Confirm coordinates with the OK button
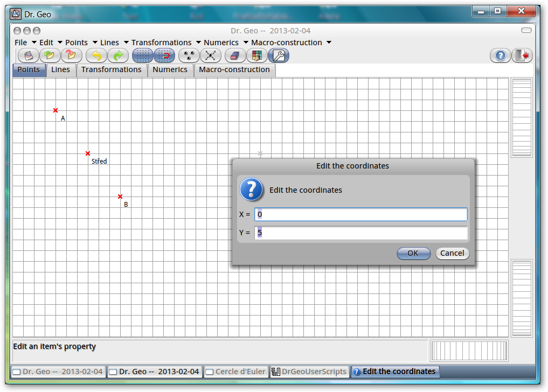 pyautogui.click(x=413, y=253)
